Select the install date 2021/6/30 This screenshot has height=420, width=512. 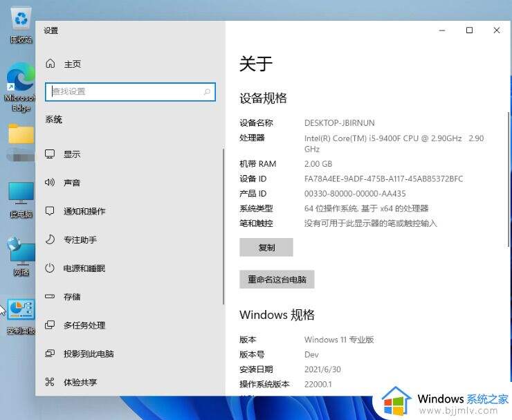pos(322,369)
